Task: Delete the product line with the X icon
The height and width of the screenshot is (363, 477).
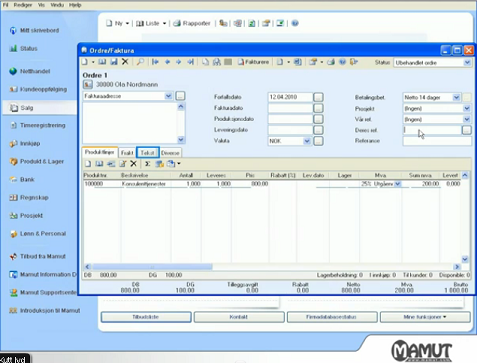Action: click(133, 164)
